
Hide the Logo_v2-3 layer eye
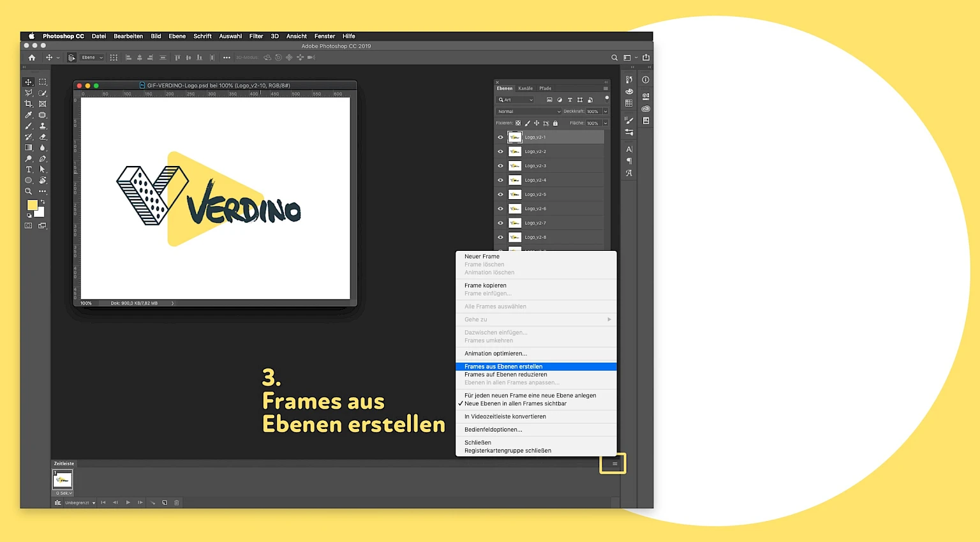click(500, 166)
